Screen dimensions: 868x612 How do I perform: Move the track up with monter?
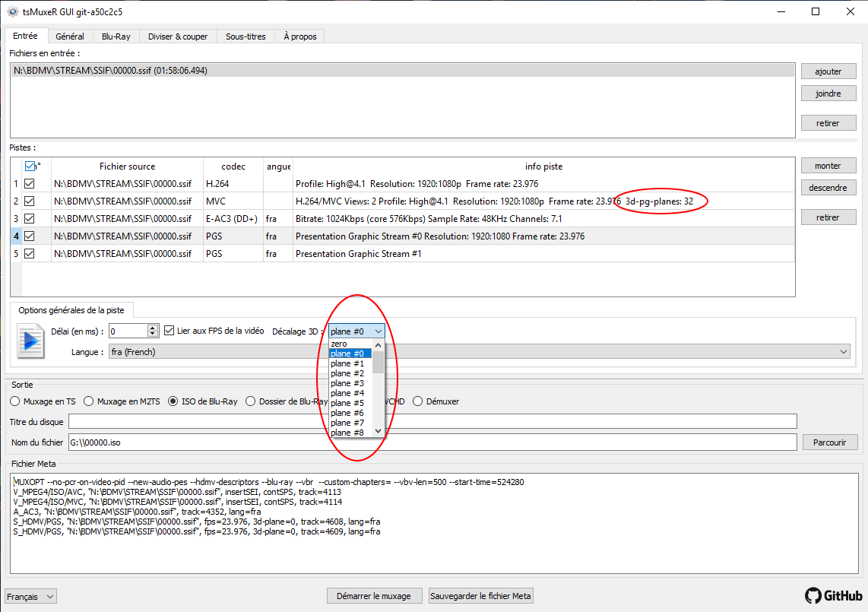(x=828, y=166)
